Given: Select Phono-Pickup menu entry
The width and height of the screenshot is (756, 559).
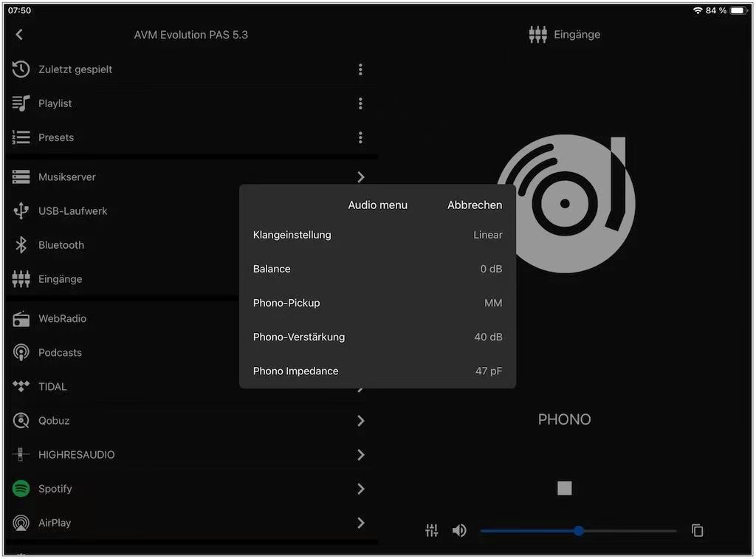Looking at the screenshot, I should click(x=377, y=303).
